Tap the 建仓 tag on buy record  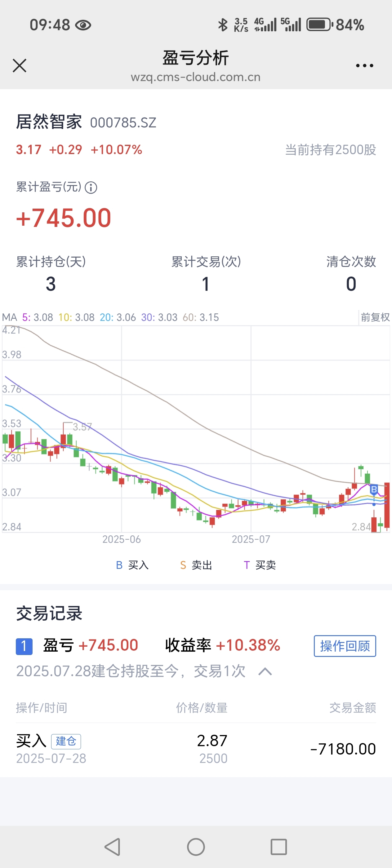[x=66, y=741]
